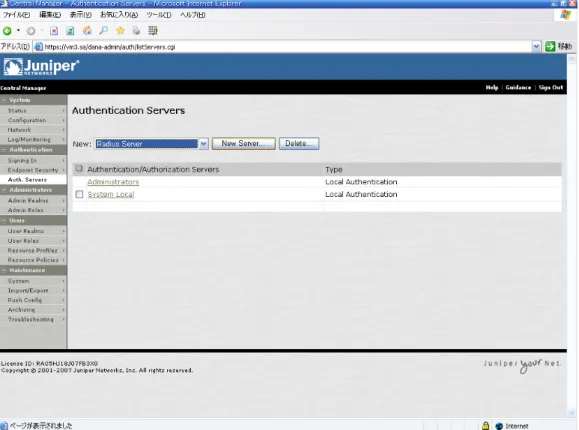
Task: Open the 表示(V) menu
Action: 80,15
